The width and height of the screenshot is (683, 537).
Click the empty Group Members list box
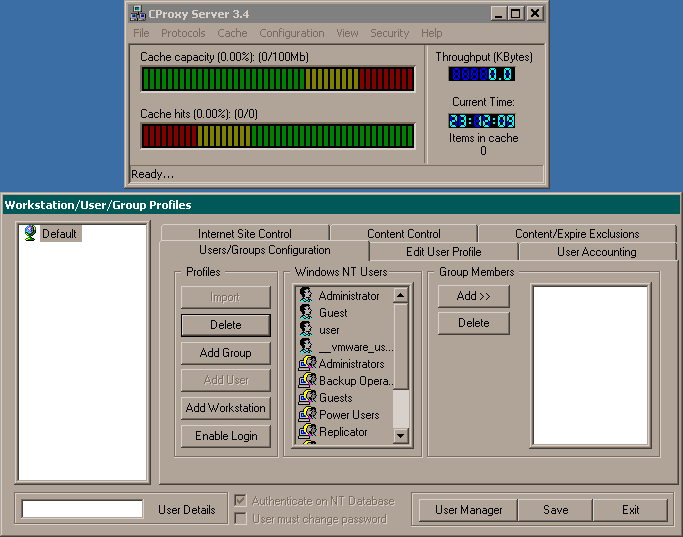tap(590, 365)
